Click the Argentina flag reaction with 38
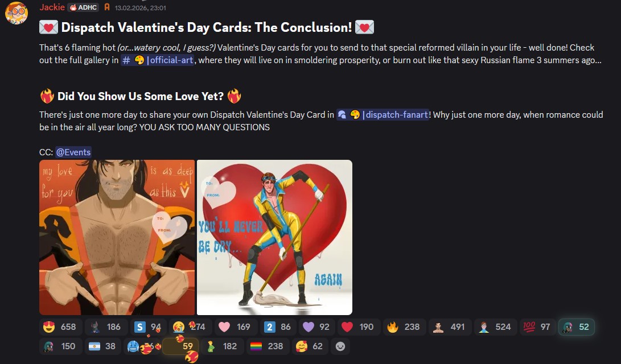 102,346
